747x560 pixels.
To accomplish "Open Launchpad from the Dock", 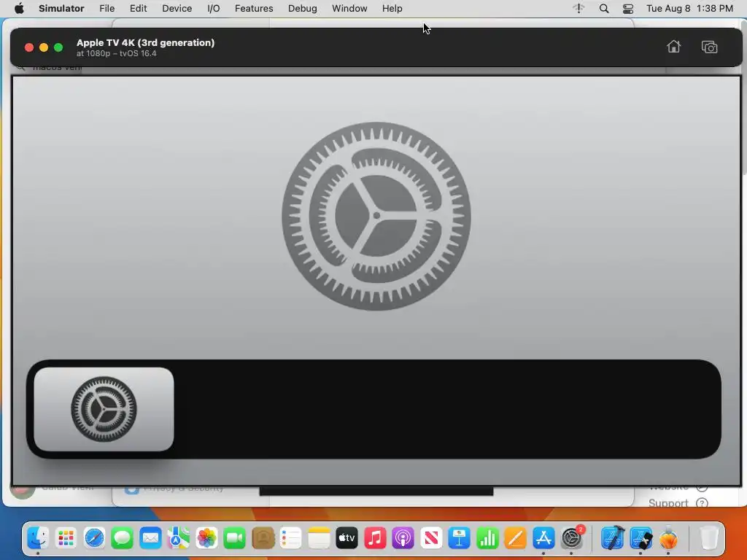I will 66,538.
